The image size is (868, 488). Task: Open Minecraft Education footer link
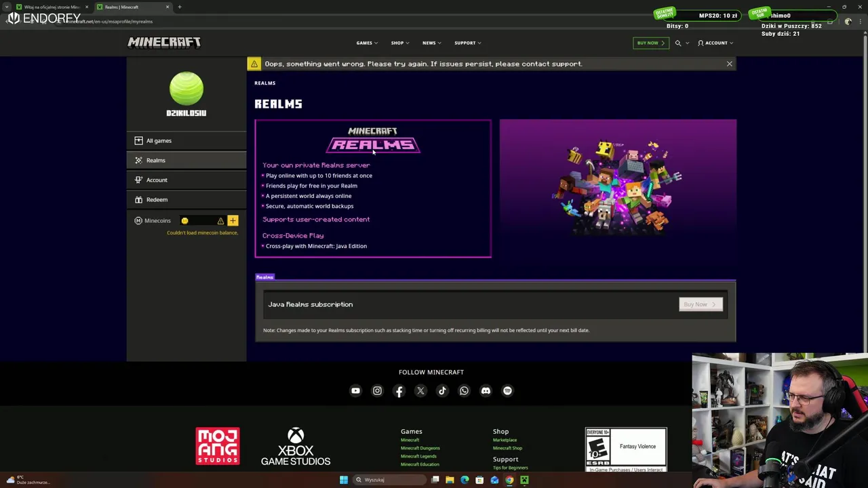tap(420, 464)
